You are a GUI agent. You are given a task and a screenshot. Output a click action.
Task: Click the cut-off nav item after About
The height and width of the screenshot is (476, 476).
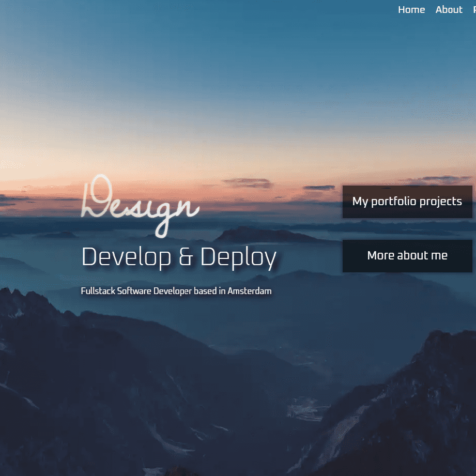(474, 10)
